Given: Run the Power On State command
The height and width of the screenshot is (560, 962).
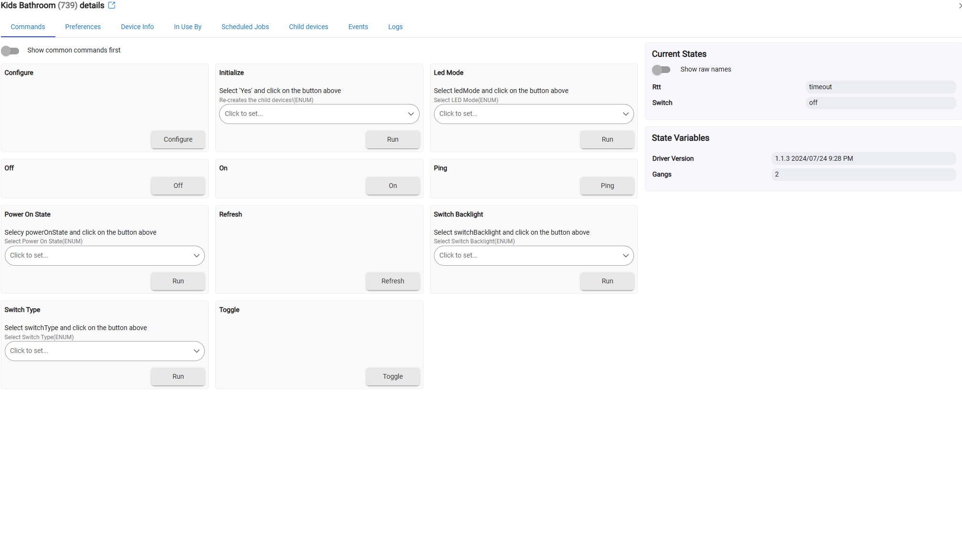Looking at the screenshot, I should pos(178,281).
